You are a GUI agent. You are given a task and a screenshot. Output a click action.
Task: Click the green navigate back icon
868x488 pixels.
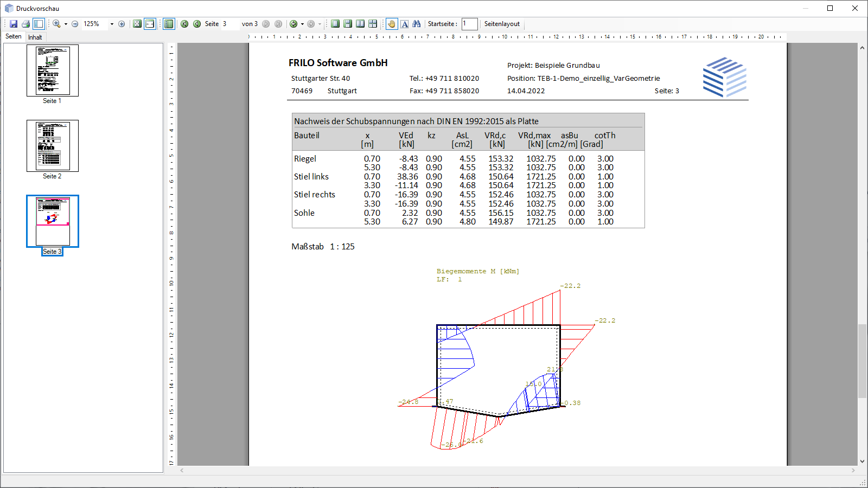click(293, 24)
